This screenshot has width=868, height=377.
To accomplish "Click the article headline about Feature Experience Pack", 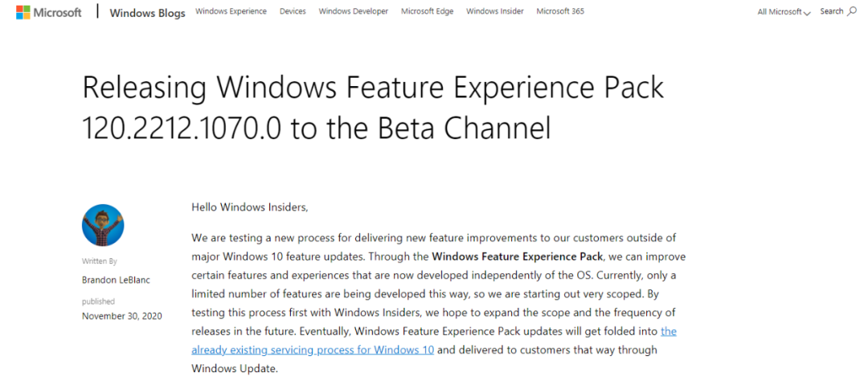I will [373, 108].
